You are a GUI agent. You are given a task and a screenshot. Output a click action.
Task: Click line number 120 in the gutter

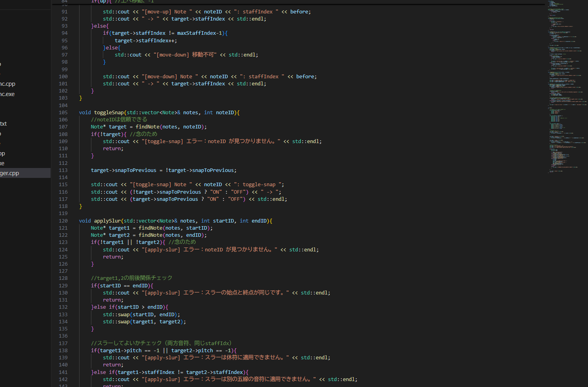click(x=63, y=221)
